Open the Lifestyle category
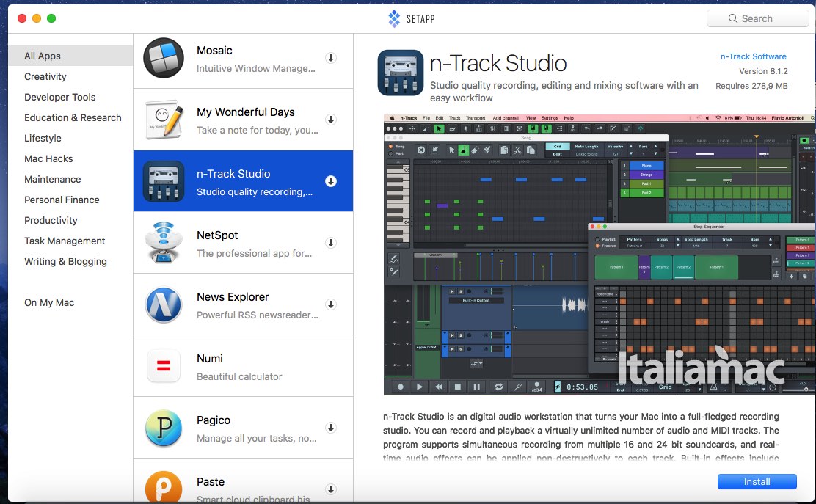The image size is (816, 504). pos(43,139)
